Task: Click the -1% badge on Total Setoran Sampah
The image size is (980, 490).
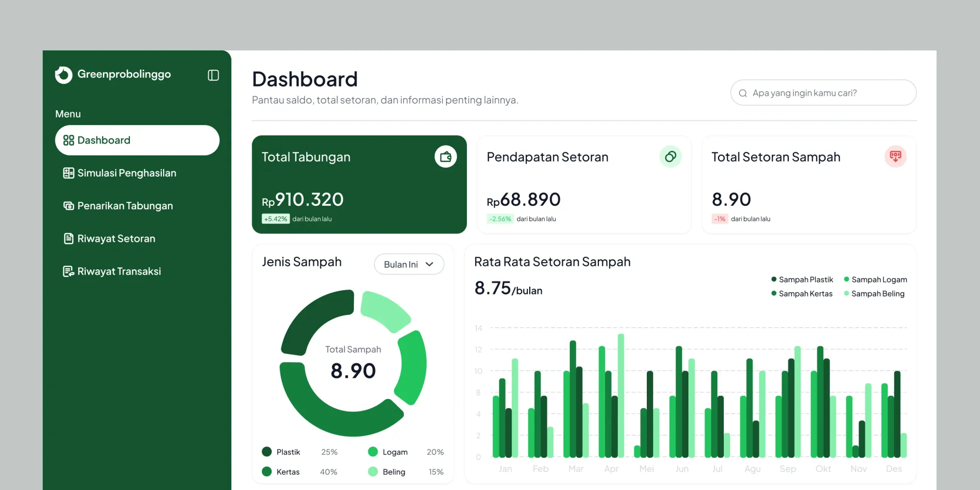Action: pyautogui.click(x=720, y=219)
